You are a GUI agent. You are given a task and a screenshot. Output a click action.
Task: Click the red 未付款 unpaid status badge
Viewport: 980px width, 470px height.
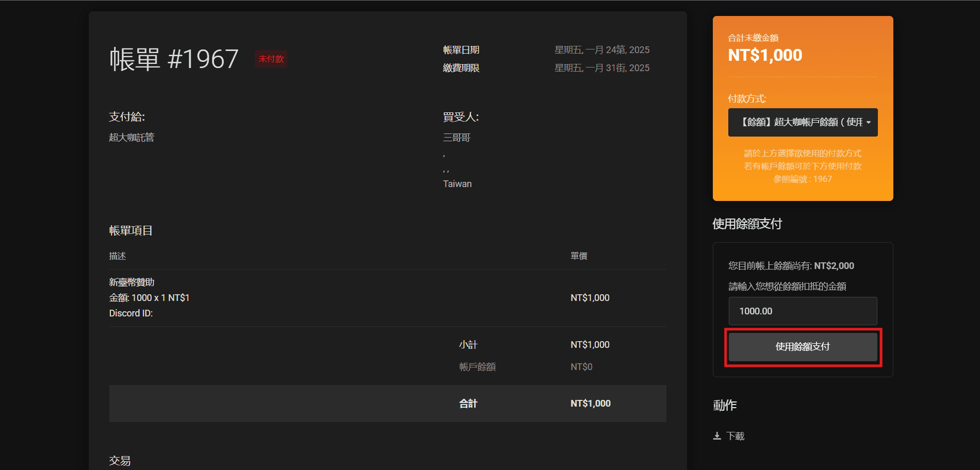271,59
